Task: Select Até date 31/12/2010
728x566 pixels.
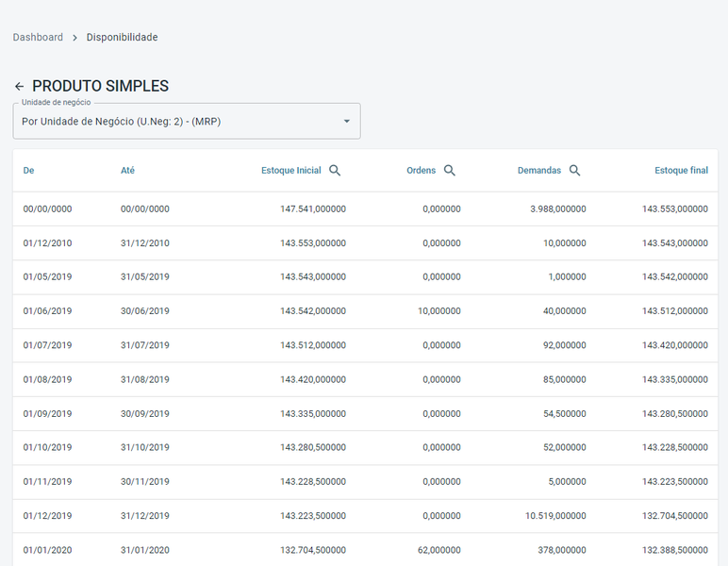Action: pos(145,242)
